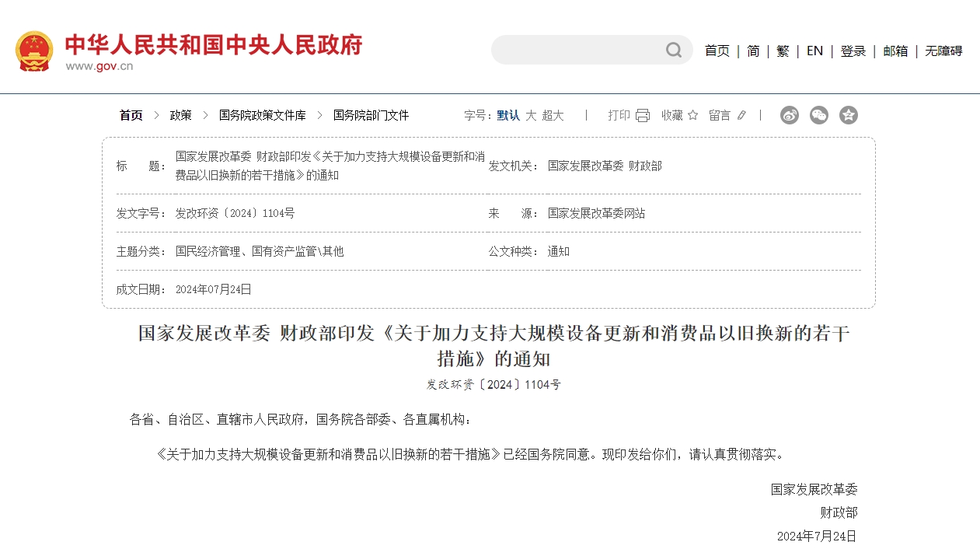This screenshot has height=556, width=980.
Task: Click the 收藏 star icon
Action: click(x=692, y=115)
